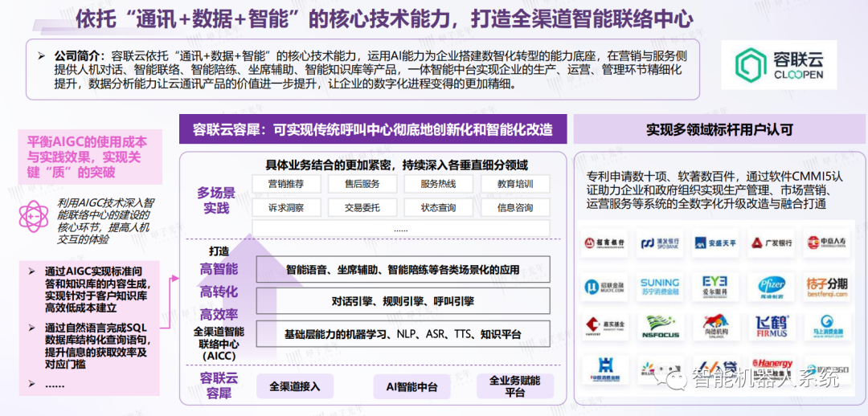Click the 公司简介 label
This screenshot has width=868, height=416.
pos(80,55)
